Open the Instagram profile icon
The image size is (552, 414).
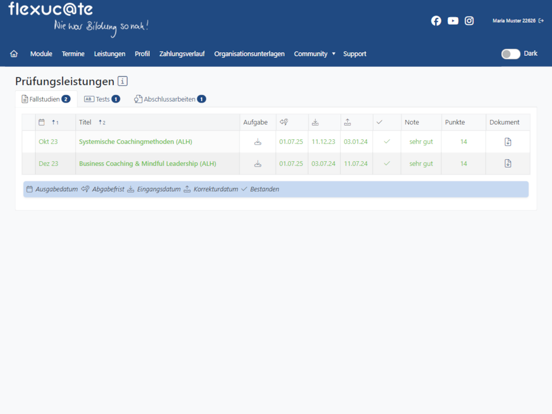(x=469, y=21)
